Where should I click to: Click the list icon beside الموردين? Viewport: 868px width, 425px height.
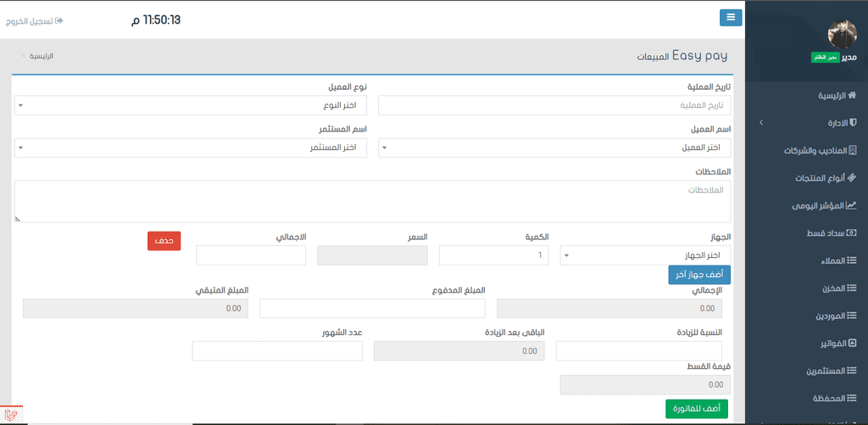click(x=853, y=316)
